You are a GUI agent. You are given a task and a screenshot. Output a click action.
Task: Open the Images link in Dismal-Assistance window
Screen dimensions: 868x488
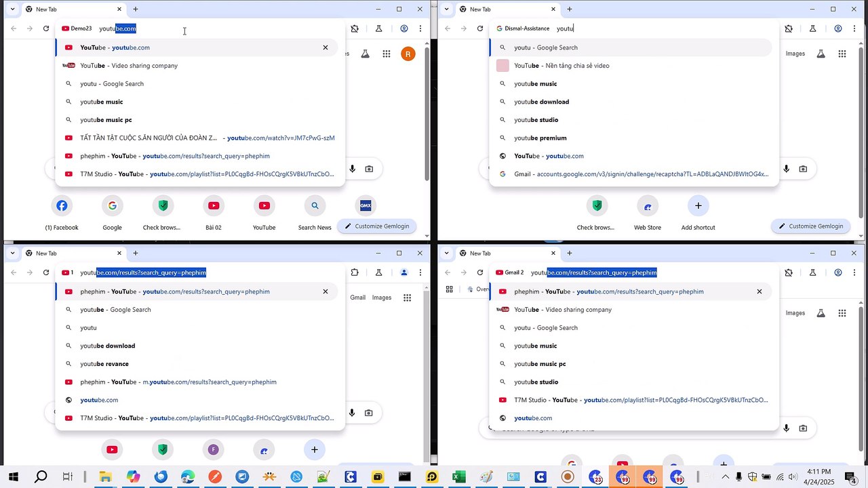pos(795,54)
